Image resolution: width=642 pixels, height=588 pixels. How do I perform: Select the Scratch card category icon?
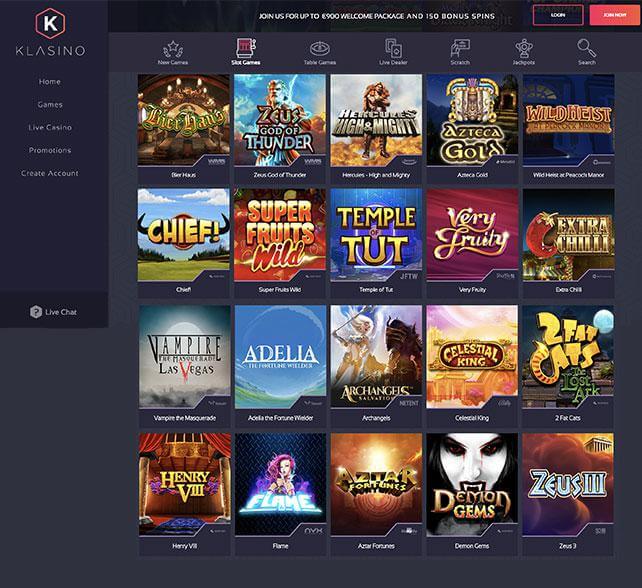click(x=460, y=48)
